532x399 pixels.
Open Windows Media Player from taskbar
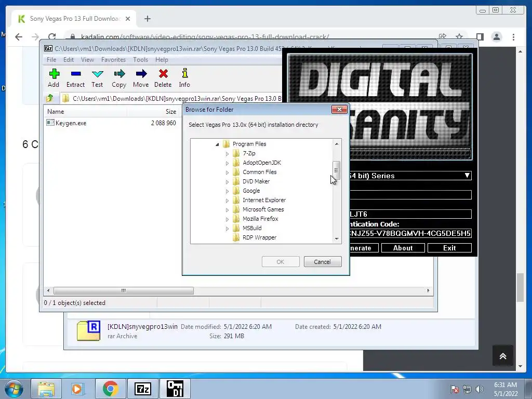click(77, 389)
